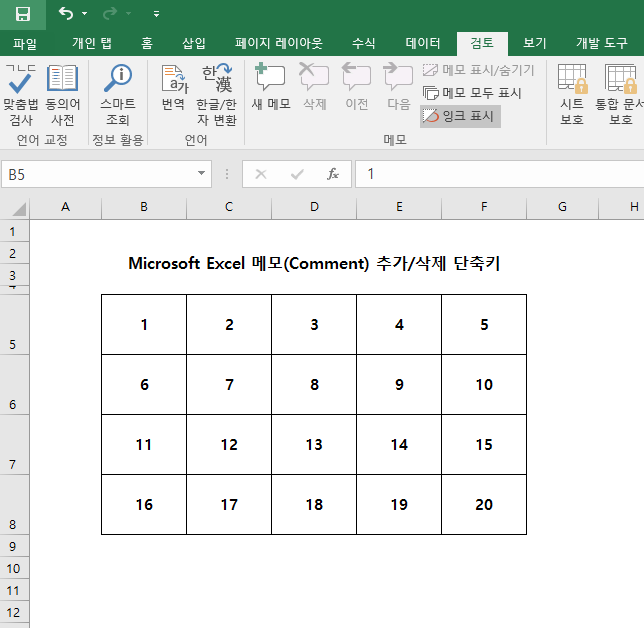Viewport: 644px width, 628px height.
Task: Select the cell containing 9
Action: (x=399, y=384)
